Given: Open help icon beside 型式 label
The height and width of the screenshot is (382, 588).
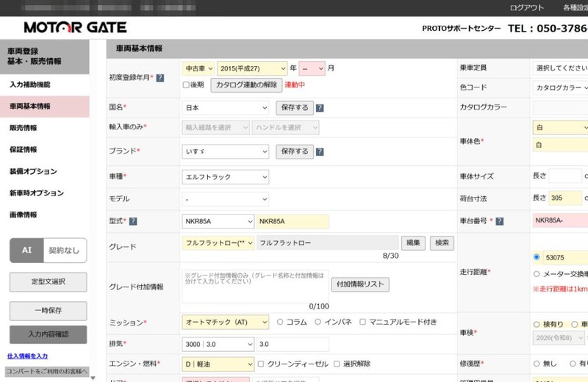Looking at the screenshot, I should coord(133,221).
